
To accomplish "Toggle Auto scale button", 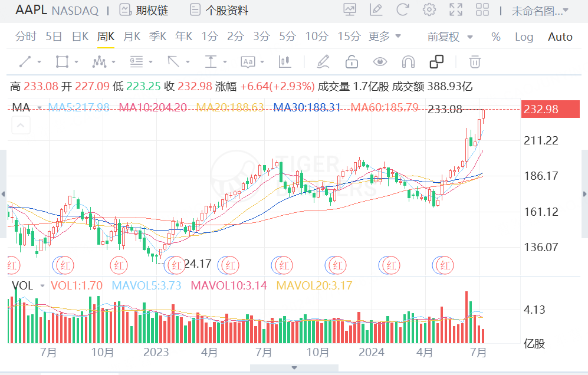I will (560, 37).
